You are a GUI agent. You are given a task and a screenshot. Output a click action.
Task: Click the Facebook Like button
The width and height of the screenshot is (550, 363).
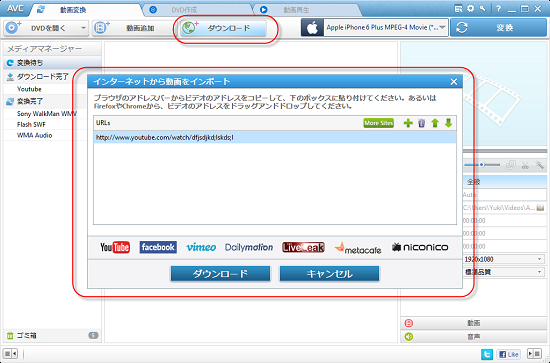[508, 354]
